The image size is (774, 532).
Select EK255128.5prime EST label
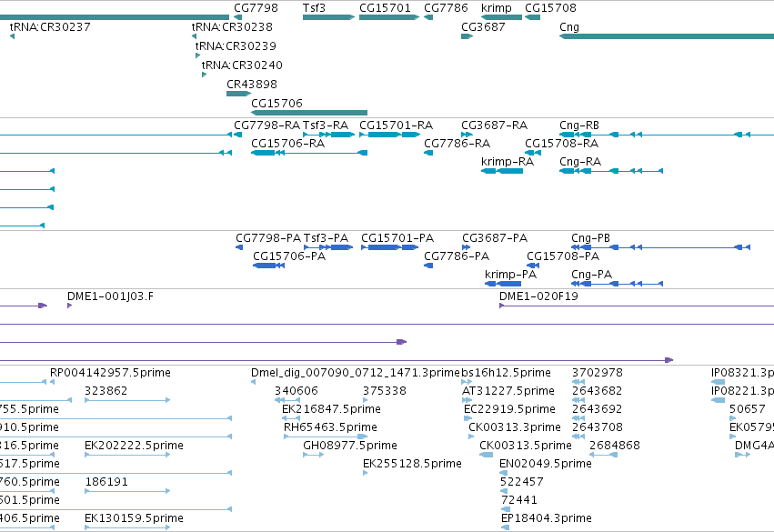(412, 464)
